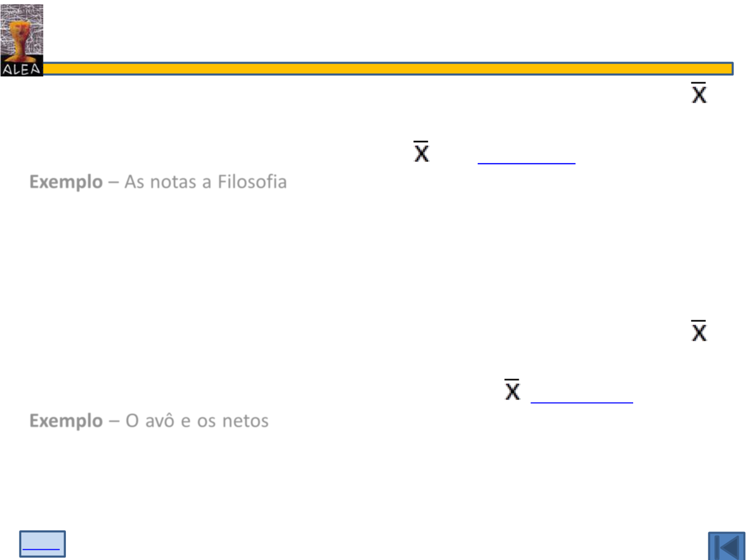
Task: Click the ALEA text label under logo
Action: 21,69
